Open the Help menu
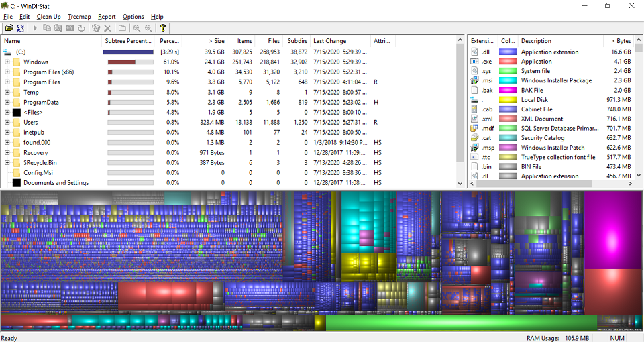This screenshot has width=644, height=342. [157, 17]
